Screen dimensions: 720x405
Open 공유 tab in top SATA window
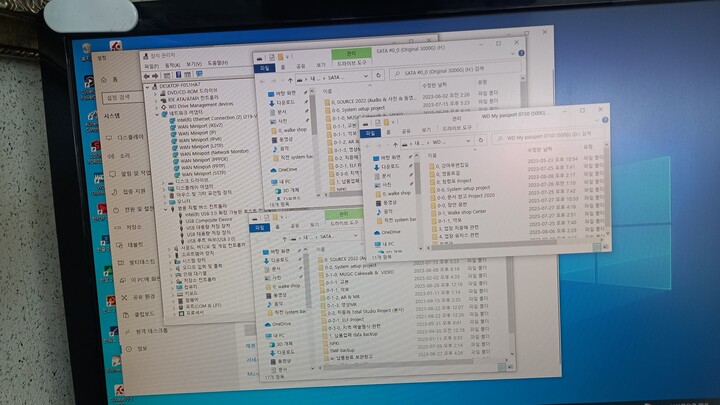coord(301,67)
